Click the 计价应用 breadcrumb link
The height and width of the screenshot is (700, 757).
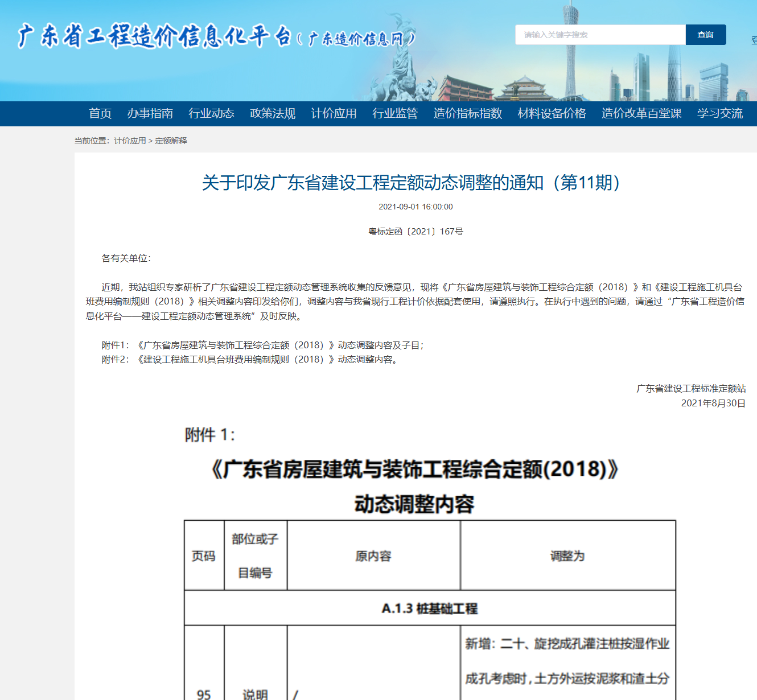tap(130, 141)
